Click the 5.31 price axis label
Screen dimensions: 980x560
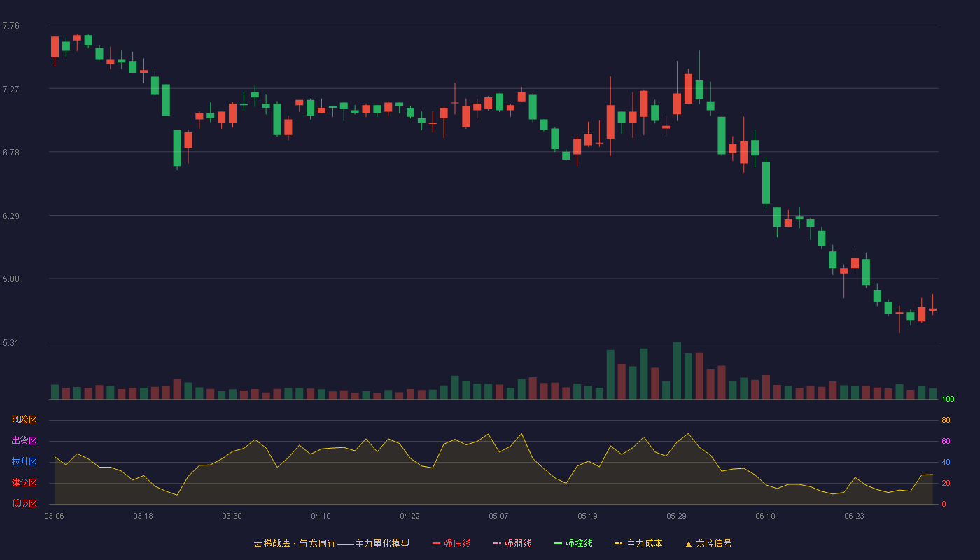click(x=11, y=343)
